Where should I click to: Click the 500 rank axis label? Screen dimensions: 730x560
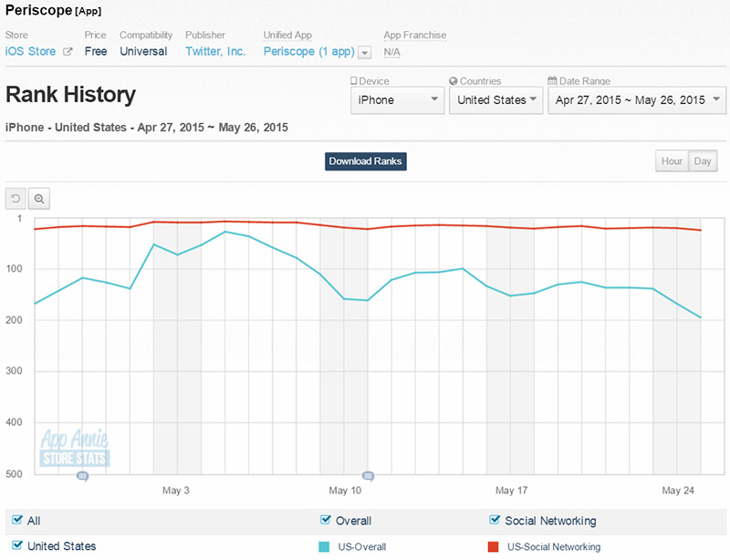[x=14, y=474]
